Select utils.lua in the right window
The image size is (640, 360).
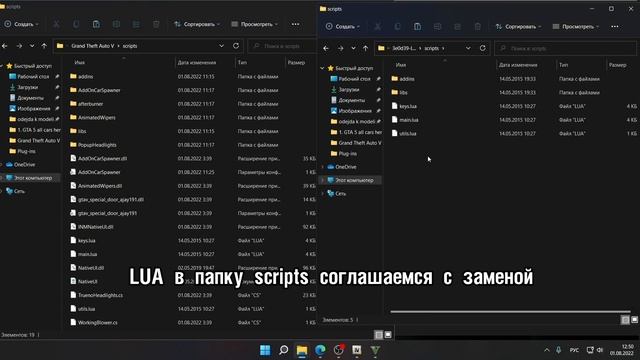click(408, 133)
